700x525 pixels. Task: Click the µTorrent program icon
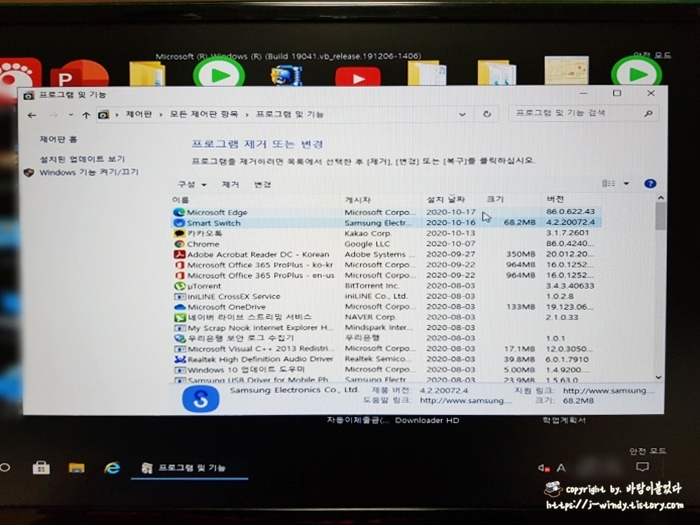(179, 286)
